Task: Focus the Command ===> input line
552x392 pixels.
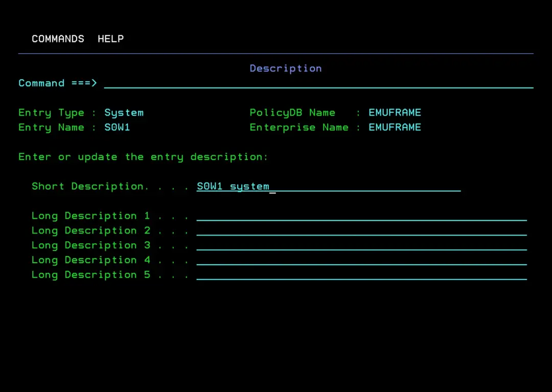Action: point(318,83)
